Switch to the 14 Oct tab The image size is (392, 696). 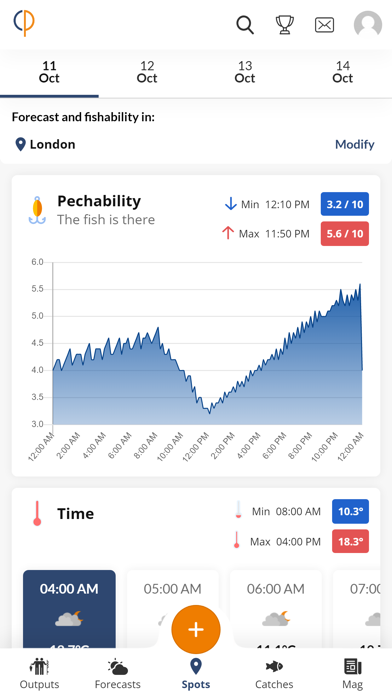point(342,72)
